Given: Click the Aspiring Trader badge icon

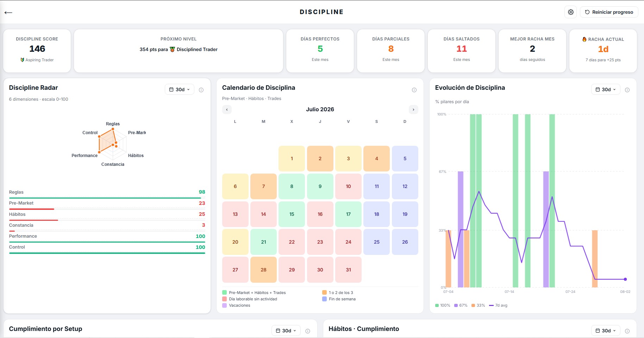Looking at the screenshot, I should coord(22,60).
